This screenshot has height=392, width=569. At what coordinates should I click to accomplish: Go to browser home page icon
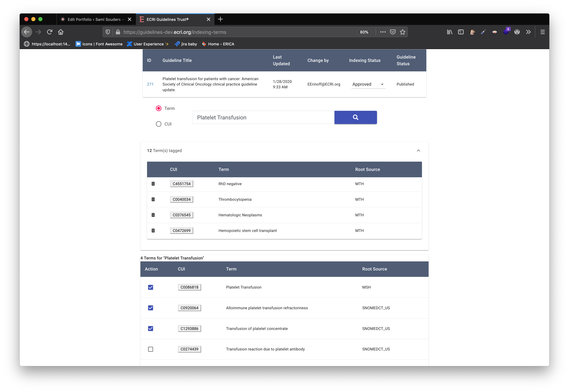(61, 32)
